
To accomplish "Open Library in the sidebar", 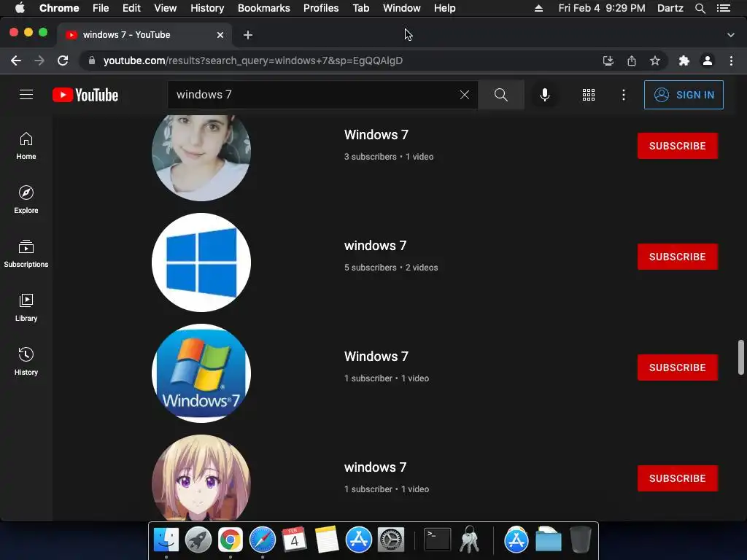I will pos(26,308).
